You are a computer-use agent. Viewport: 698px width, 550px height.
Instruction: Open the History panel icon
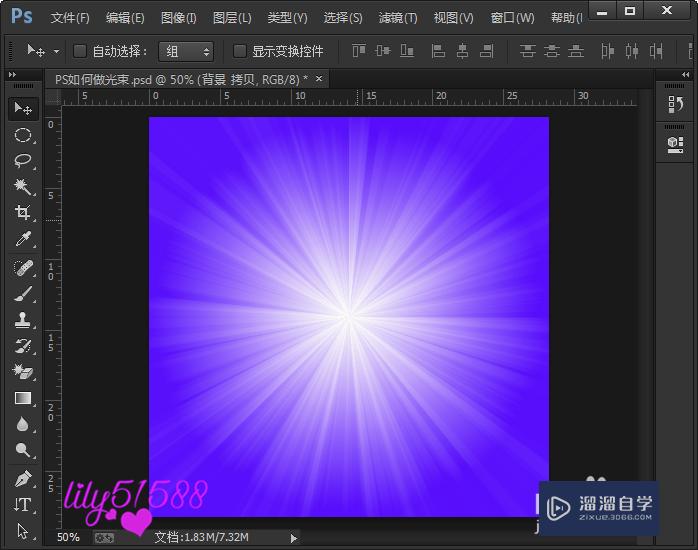675,105
